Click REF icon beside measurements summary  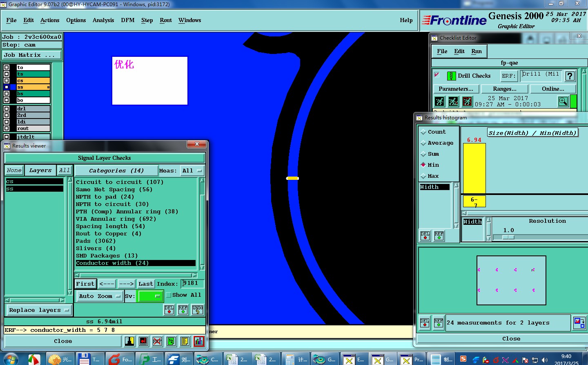pyautogui.click(x=439, y=323)
